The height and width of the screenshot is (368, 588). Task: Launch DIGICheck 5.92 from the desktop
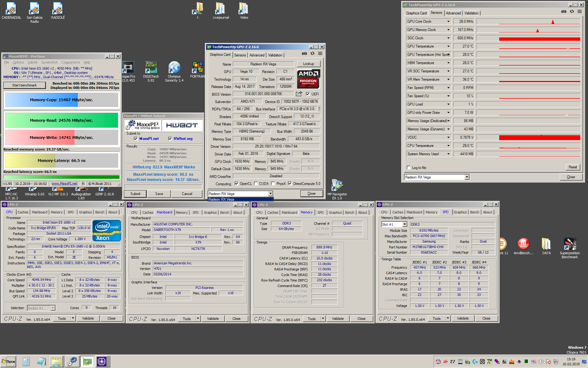(x=151, y=71)
